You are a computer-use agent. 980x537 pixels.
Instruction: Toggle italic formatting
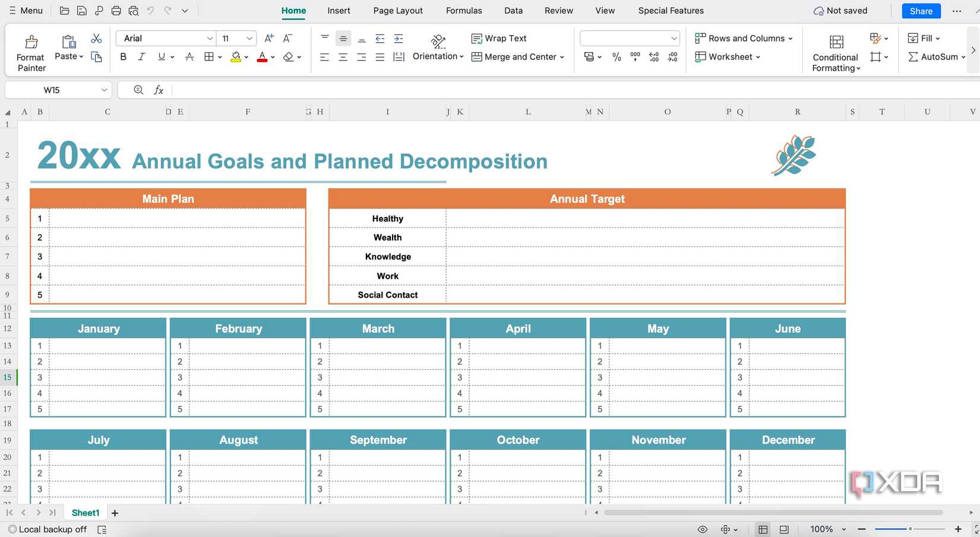(141, 57)
